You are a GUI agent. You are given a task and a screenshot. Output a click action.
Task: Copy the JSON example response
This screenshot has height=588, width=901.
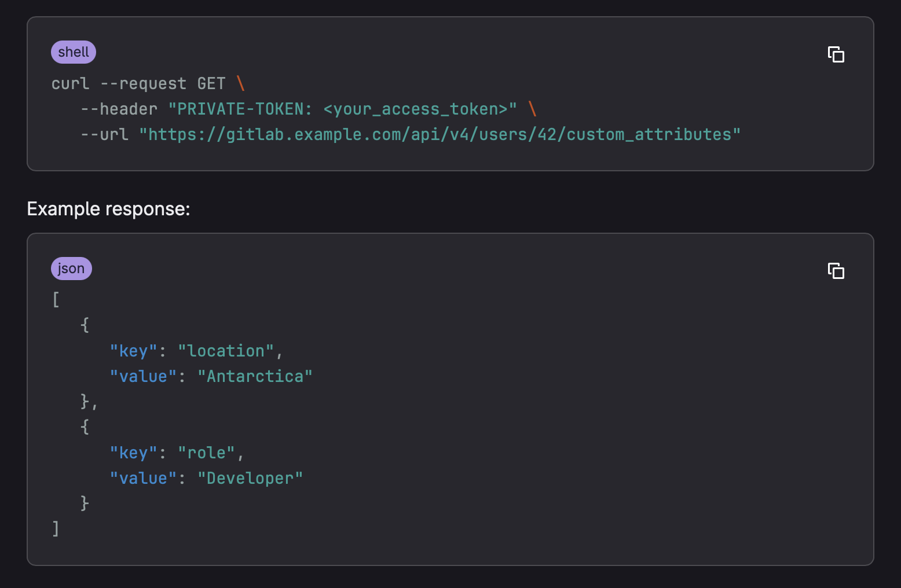(x=836, y=271)
